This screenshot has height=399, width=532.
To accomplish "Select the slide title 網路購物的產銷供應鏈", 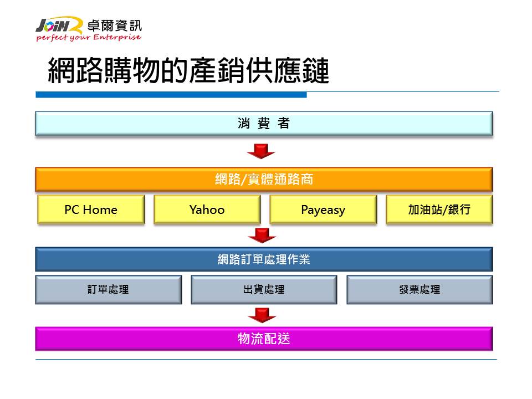I will pyautogui.click(x=188, y=71).
